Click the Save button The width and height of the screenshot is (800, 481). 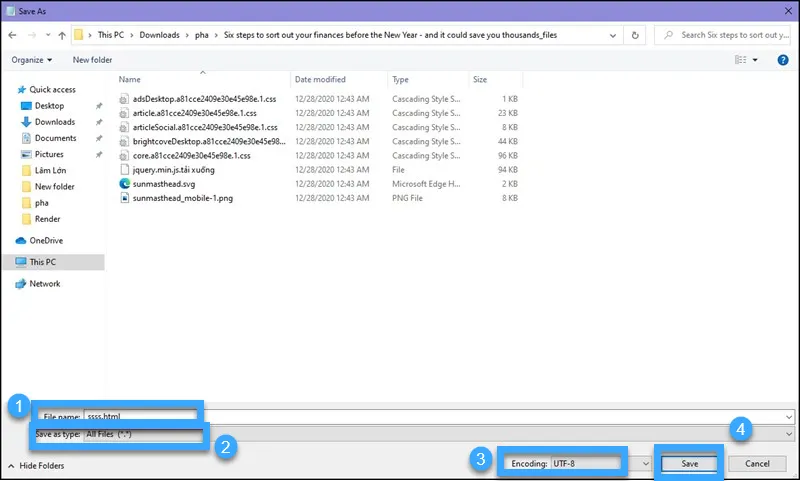pyautogui.click(x=689, y=464)
